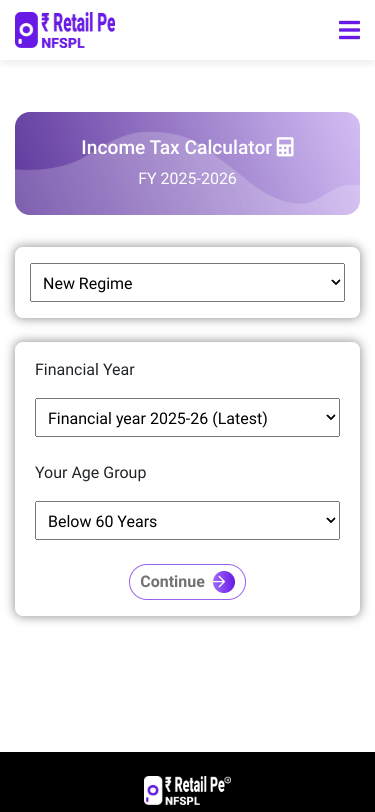This screenshot has width=375, height=812.
Task: Click the FY 2025-2026 subtitle text
Action: click(188, 179)
